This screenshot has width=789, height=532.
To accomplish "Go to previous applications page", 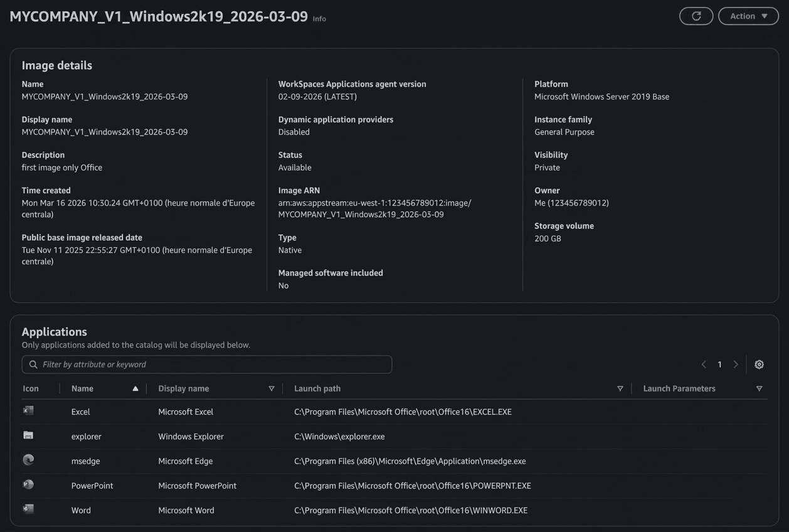I will coord(704,364).
